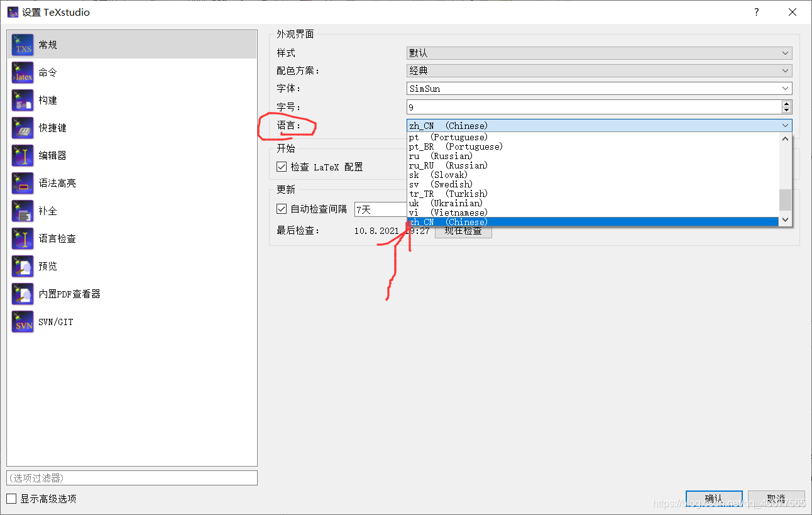Viewport: 812px width, 515px height.
Task: Open the 配色方案 color scheme dropdown
Action: coord(599,71)
